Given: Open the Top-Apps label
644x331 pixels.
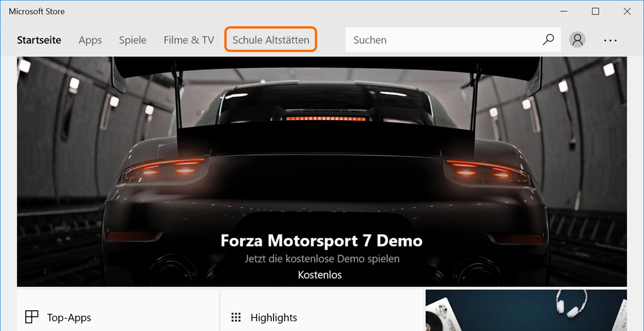Looking at the screenshot, I should pyautogui.click(x=69, y=318).
